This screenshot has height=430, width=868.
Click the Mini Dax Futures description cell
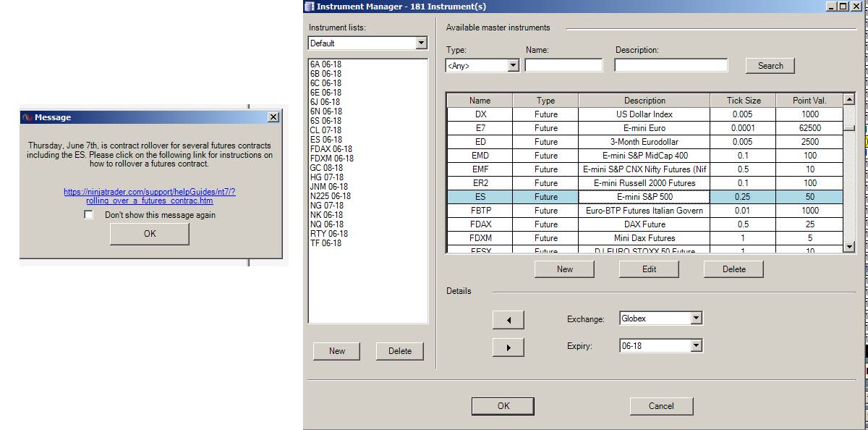pyautogui.click(x=644, y=238)
